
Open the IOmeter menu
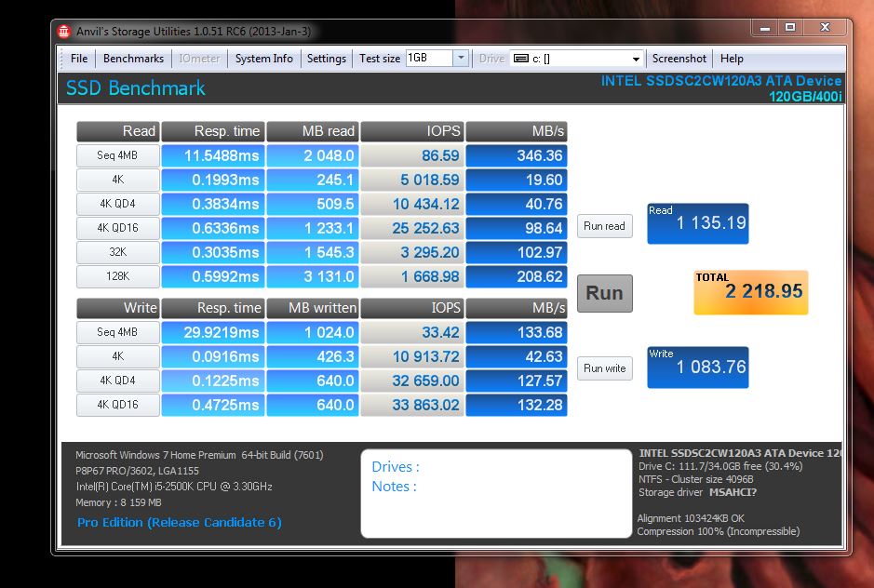pyautogui.click(x=199, y=59)
